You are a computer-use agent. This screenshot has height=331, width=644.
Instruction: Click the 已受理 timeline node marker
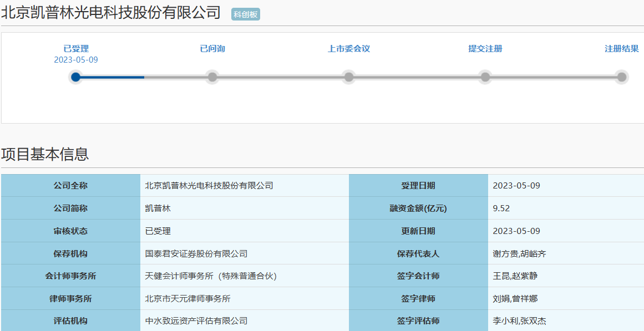pos(75,77)
